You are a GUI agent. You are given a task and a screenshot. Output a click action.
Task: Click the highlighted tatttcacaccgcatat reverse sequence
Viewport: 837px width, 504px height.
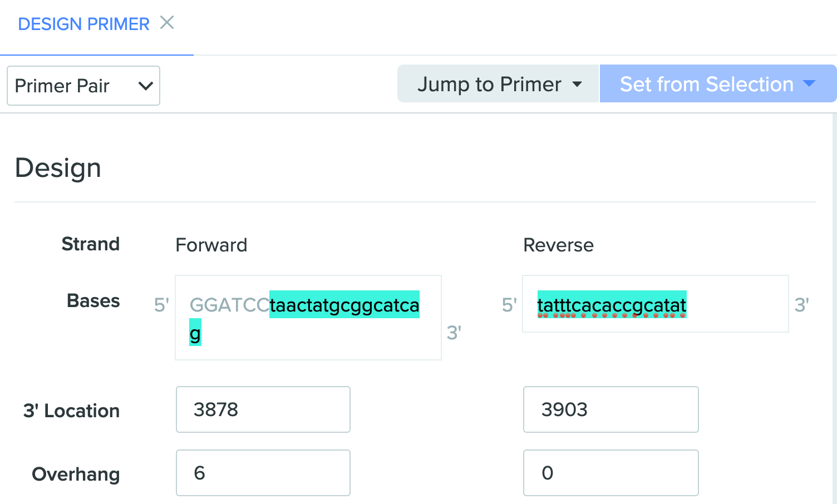point(612,305)
